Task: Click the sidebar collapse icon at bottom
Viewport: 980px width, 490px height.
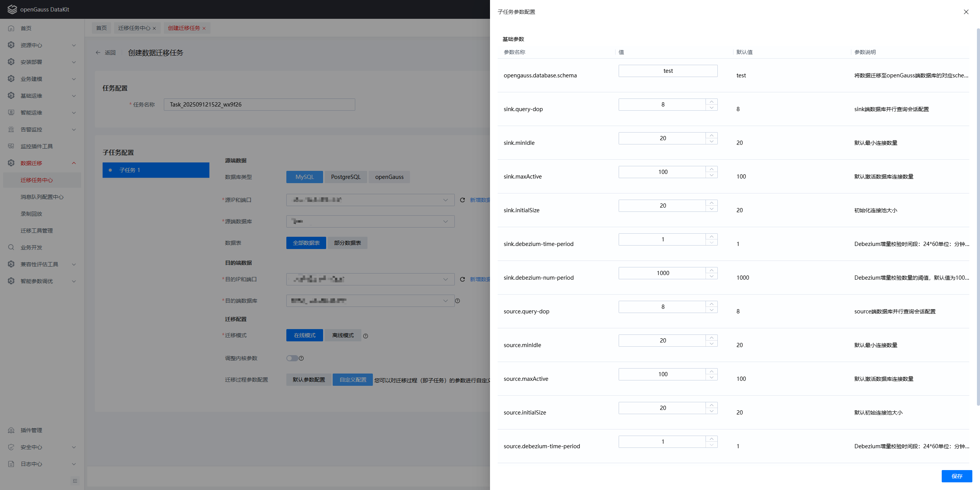Action: click(75, 481)
